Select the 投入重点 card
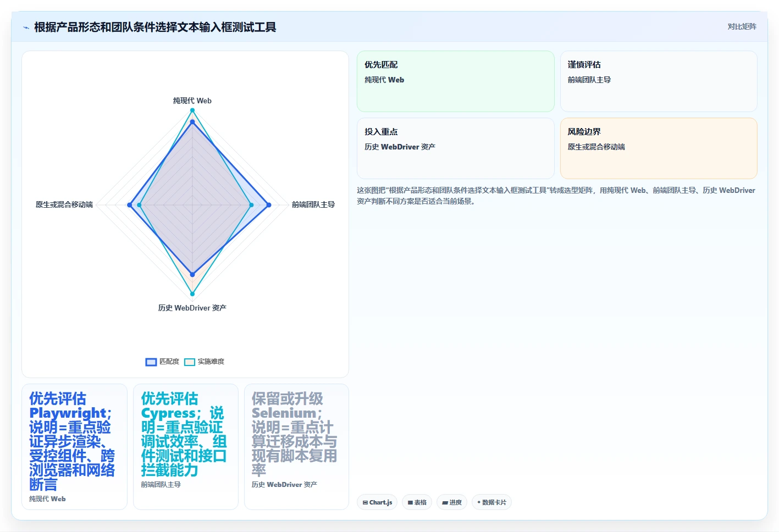Viewport: 779px width, 532px height. click(456, 148)
